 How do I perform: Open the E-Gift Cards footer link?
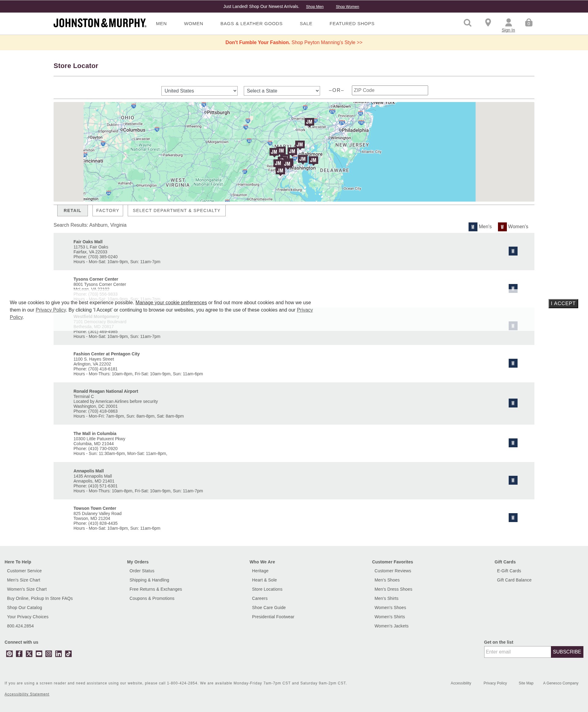tap(509, 571)
